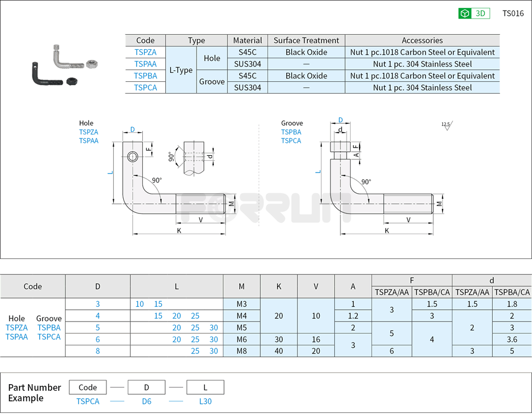Select the TSPAA row in spec table
Image resolution: width=532 pixels, height=415 pixels.
pyautogui.click(x=145, y=64)
